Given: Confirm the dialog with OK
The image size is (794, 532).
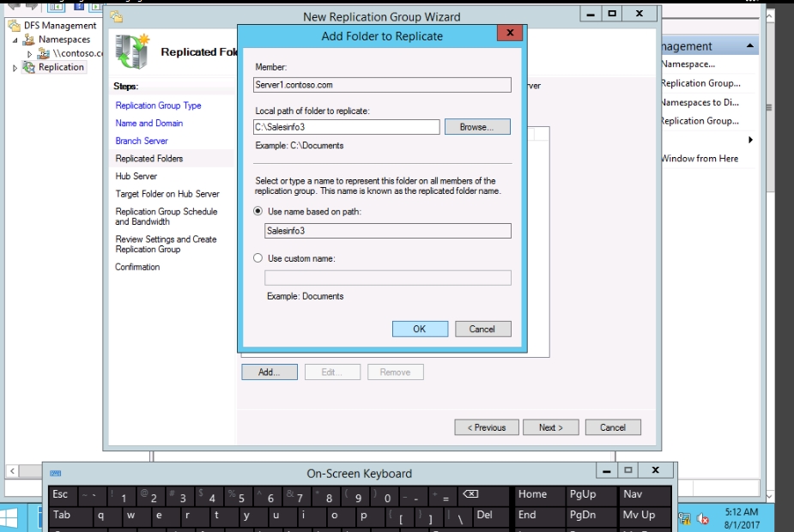Looking at the screenshot, I should pyautogui.click(x=419, y=329).
